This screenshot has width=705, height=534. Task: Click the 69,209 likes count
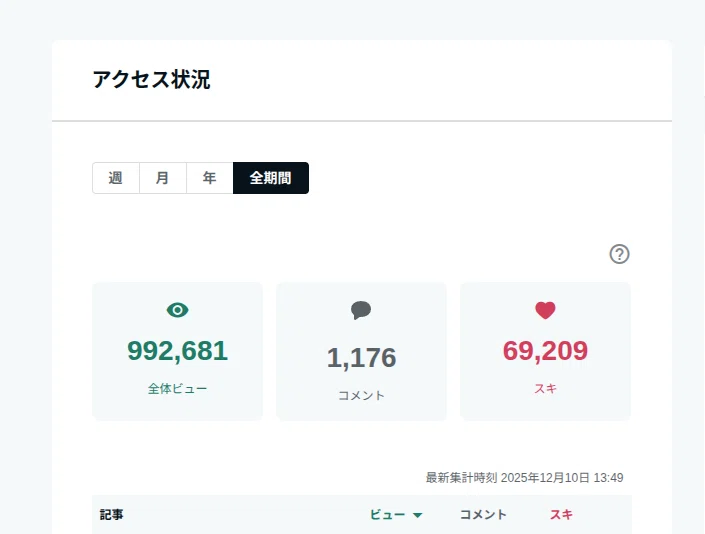pos(545,351)
